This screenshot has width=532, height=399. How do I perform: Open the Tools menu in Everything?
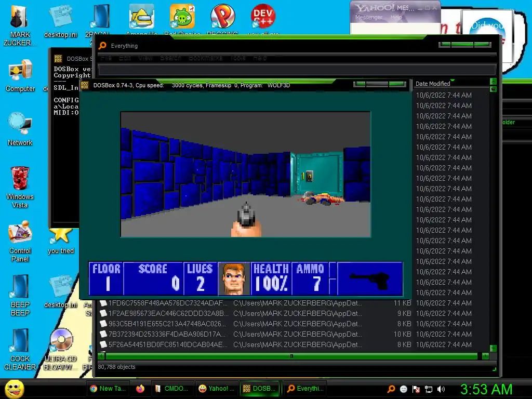238,58
